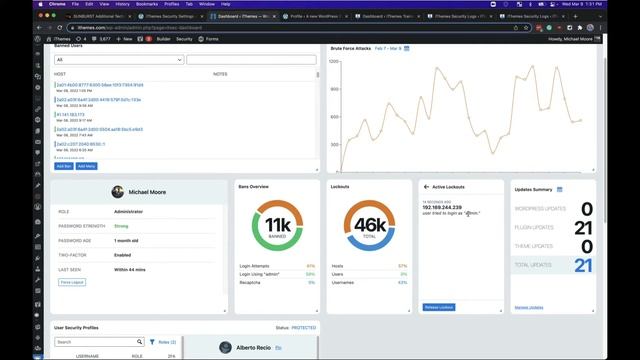Open the Roles filter funnel icon
Image resolution: width=640 pixels, height=360 pixels.
[152, 342]
